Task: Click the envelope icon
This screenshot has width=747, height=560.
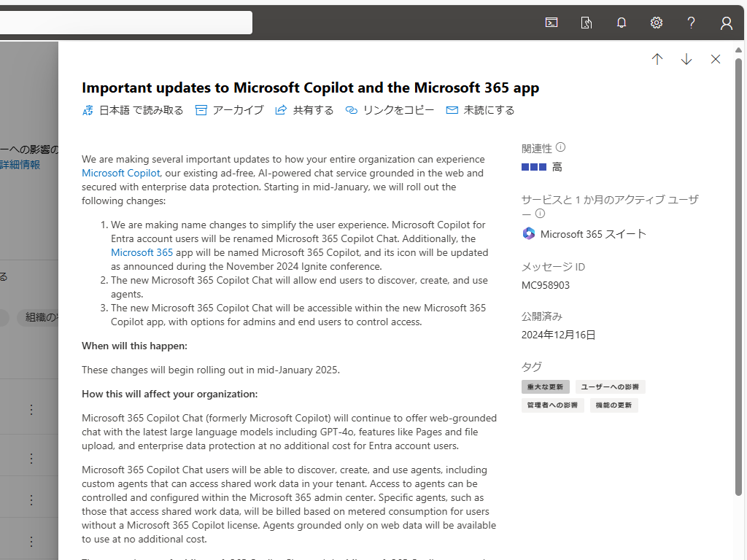Action: pyautogui.click(x=452, y=111)
